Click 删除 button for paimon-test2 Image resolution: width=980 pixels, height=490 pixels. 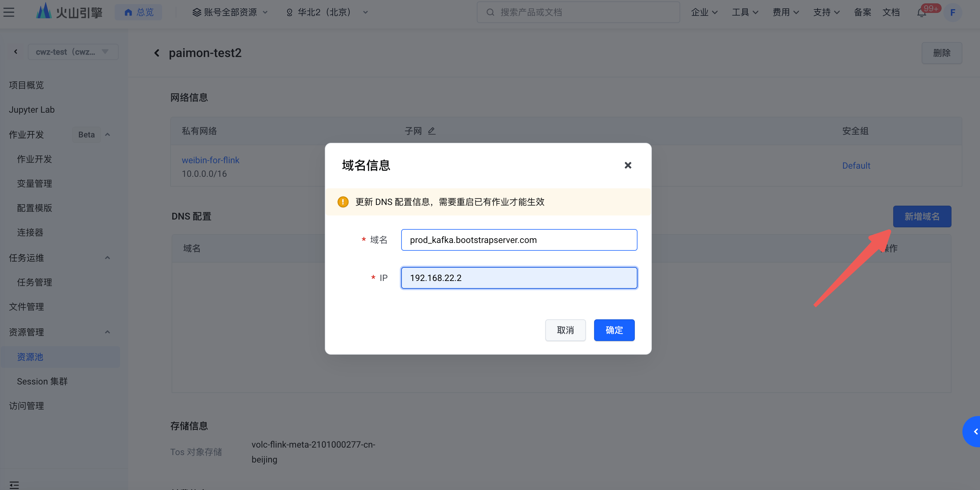coord(942,53)
